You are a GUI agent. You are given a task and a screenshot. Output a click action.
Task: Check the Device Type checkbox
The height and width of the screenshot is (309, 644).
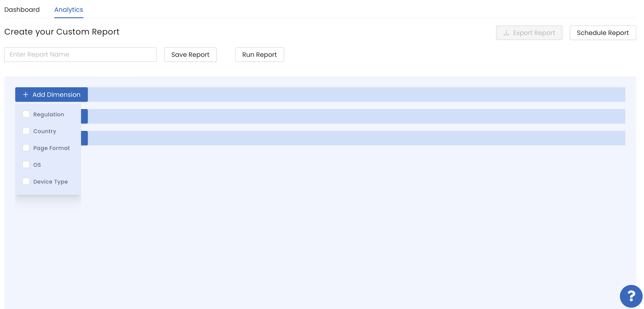click(x=26, y=181)
